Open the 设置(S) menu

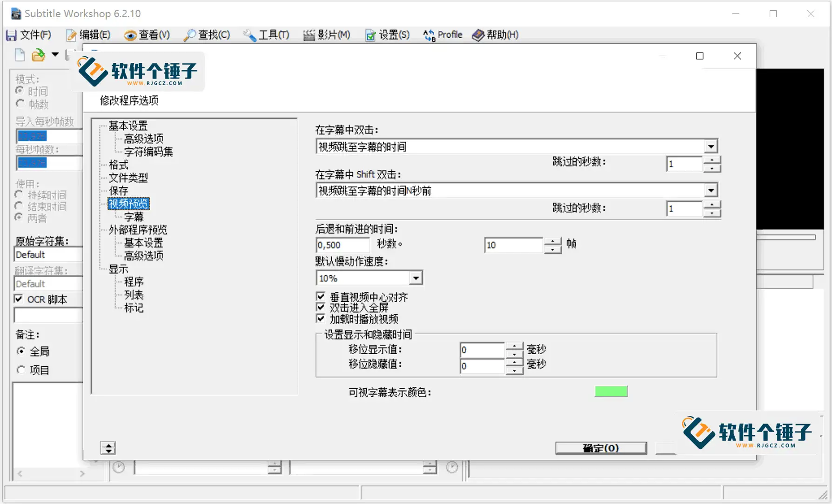click(387, 35)
